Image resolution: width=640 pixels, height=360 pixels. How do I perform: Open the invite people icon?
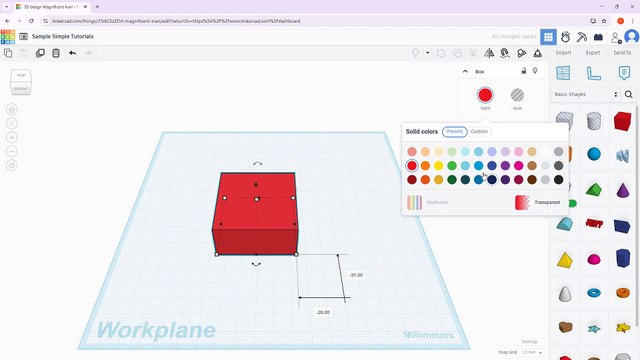(x=616, y=38)
